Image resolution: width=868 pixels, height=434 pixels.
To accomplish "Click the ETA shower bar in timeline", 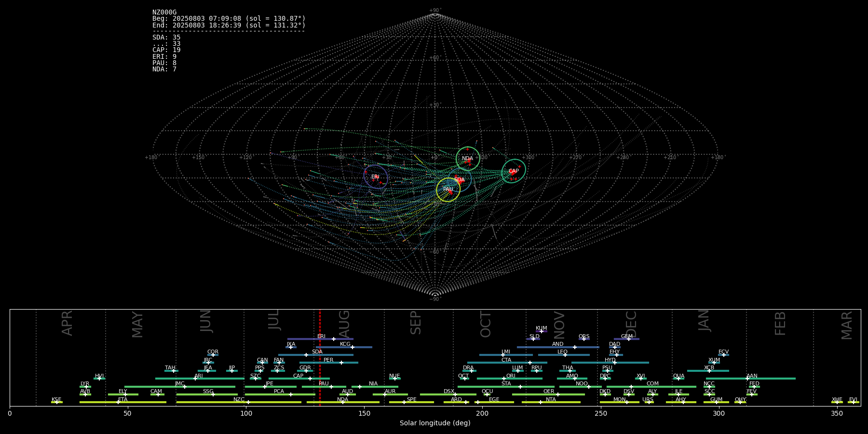I will click(123, 402).
